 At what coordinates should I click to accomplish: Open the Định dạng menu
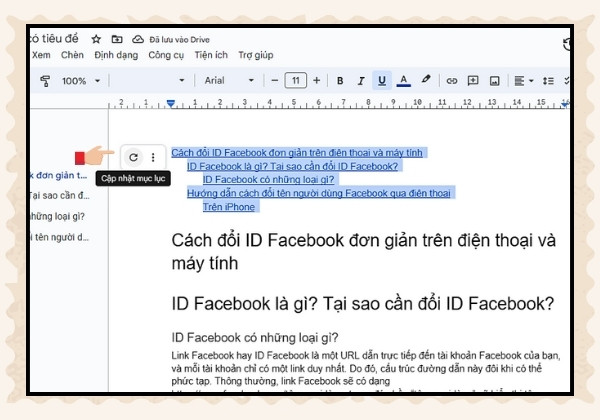pyautogui.click(x=116, y=55)
